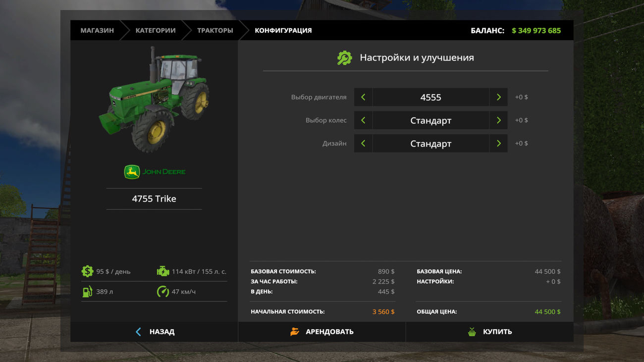
Task: Click the John Deere brand logo
Action: (154, 172)
